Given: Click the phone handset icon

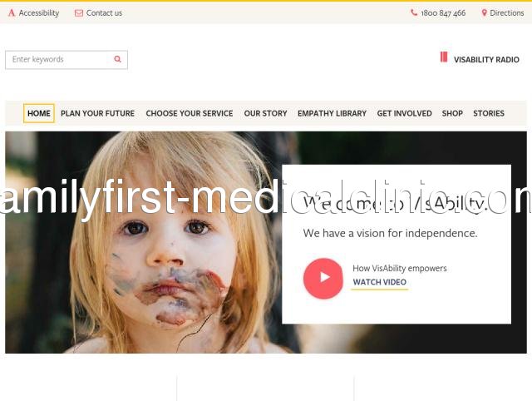Looking at the screenshot, I should (414, 12).
